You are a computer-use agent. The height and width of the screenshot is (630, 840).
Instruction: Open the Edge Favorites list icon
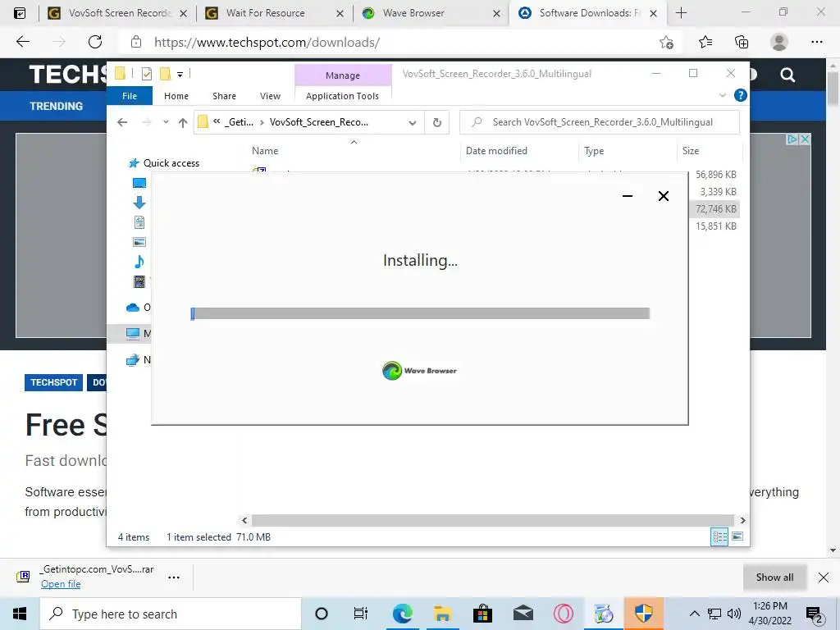(x=705, y=42)
